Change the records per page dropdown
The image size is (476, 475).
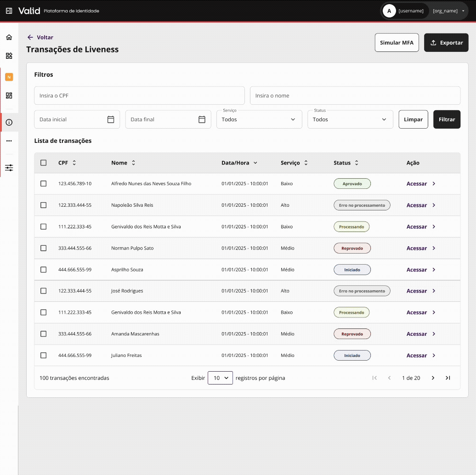(220, 378)
